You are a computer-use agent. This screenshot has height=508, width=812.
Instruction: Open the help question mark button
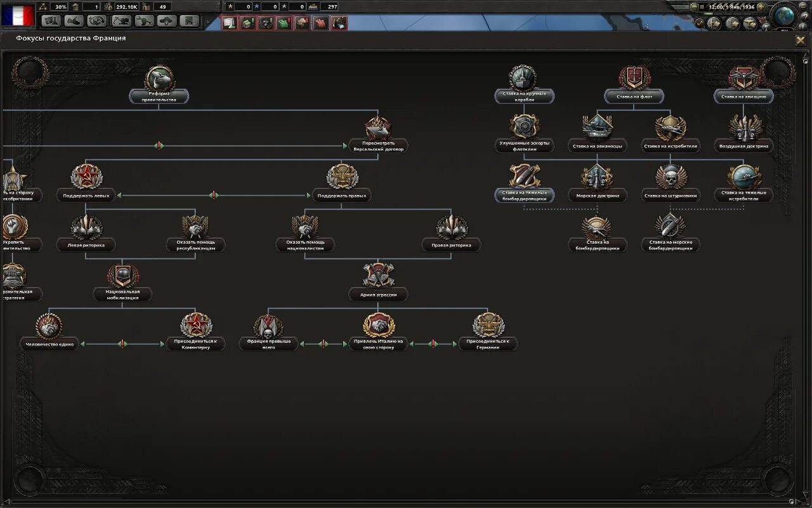point(804,17)
